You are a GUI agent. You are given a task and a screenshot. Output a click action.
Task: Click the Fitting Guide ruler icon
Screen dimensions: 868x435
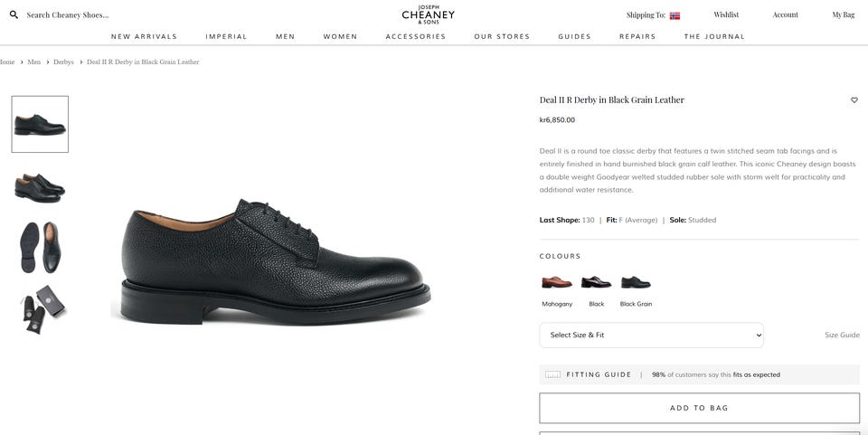point(552,374)
